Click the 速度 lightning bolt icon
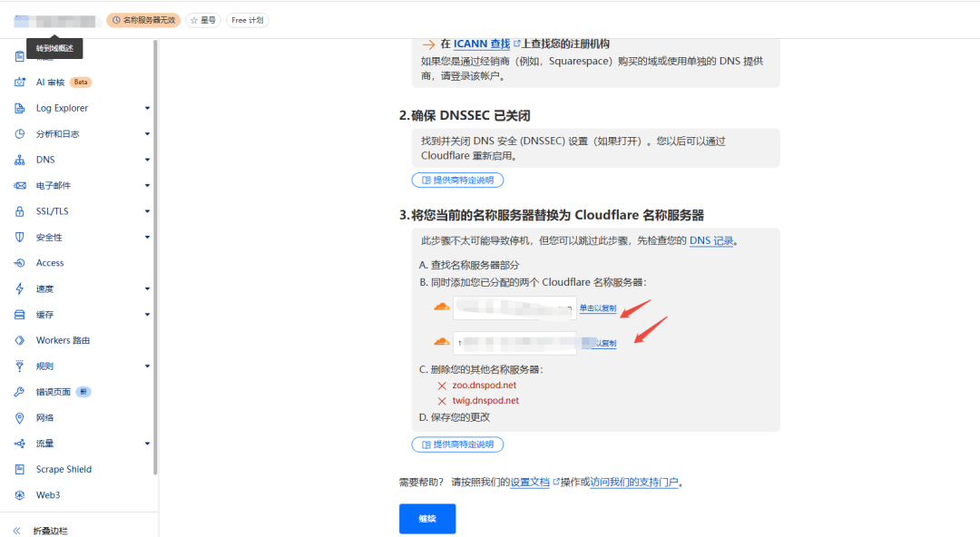This screenshot has height=537, width=980. [x=20, y=288]
